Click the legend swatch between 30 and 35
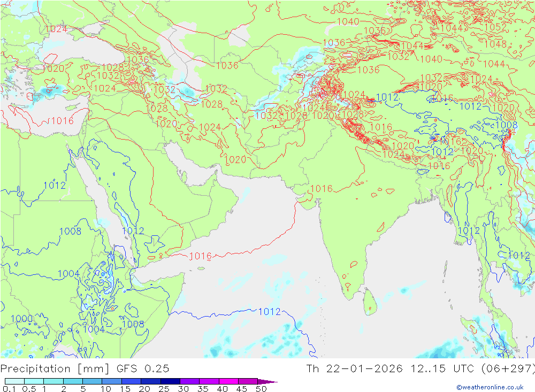Image resolution: width=535 pixels, height=392 pixels. pyautogui.click(x=189, y=381)
